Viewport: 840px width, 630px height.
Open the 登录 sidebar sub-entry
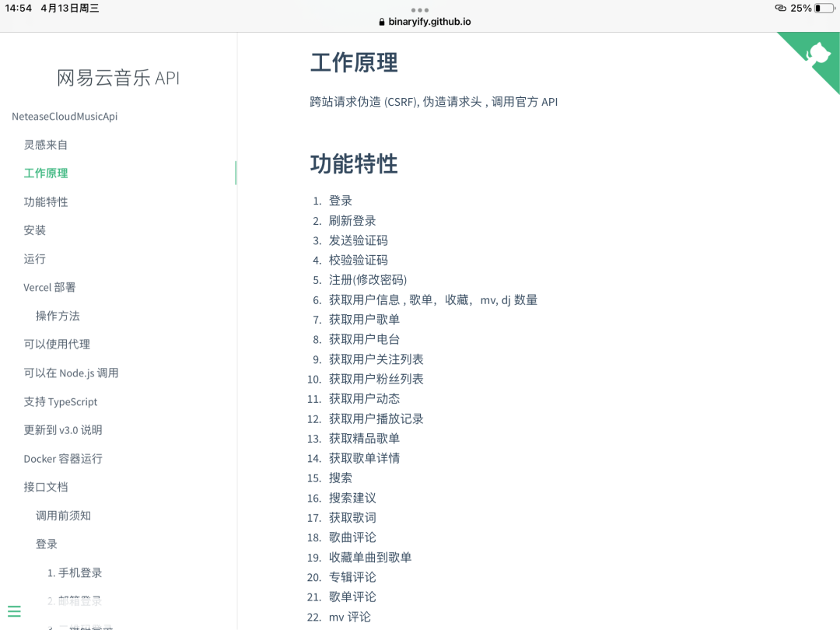(x=47, y=544)
